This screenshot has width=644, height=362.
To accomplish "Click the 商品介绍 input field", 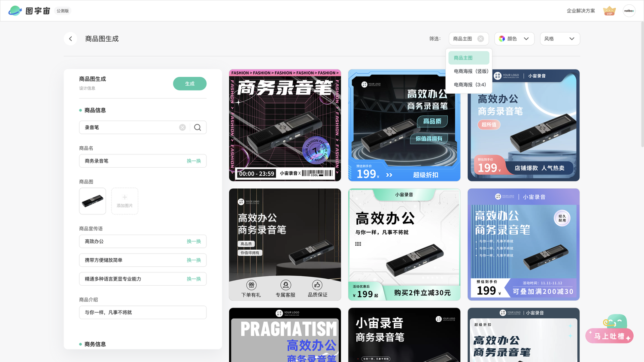I will tap(143, 312).
